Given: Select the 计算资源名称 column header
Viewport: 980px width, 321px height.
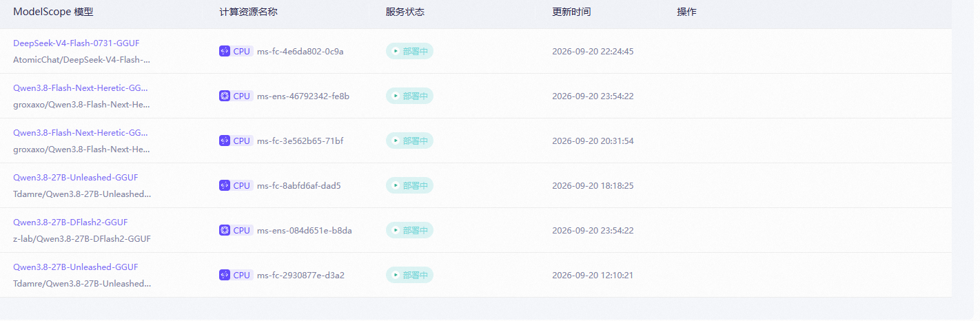Looking at the screenshot, I should click(248, 12).
